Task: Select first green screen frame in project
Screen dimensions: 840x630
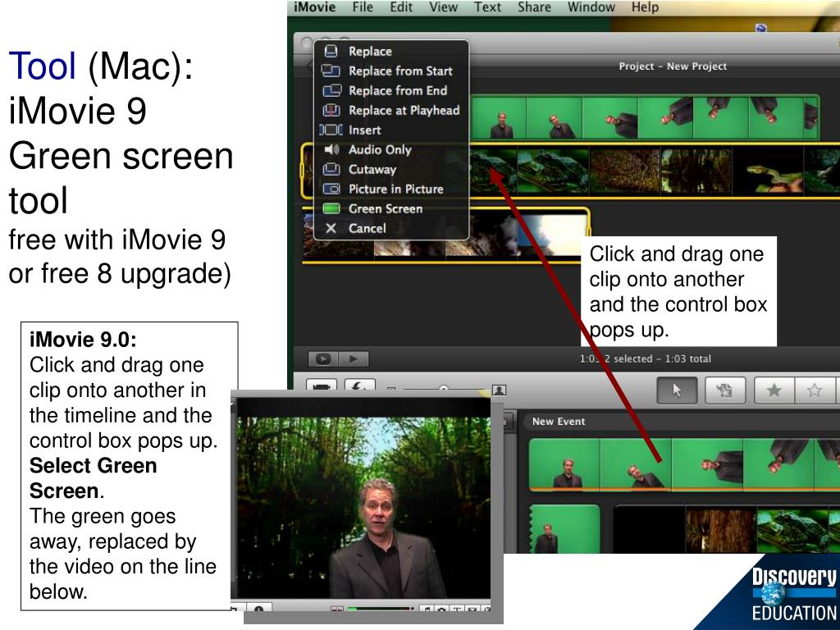Action: pos(498,118)
